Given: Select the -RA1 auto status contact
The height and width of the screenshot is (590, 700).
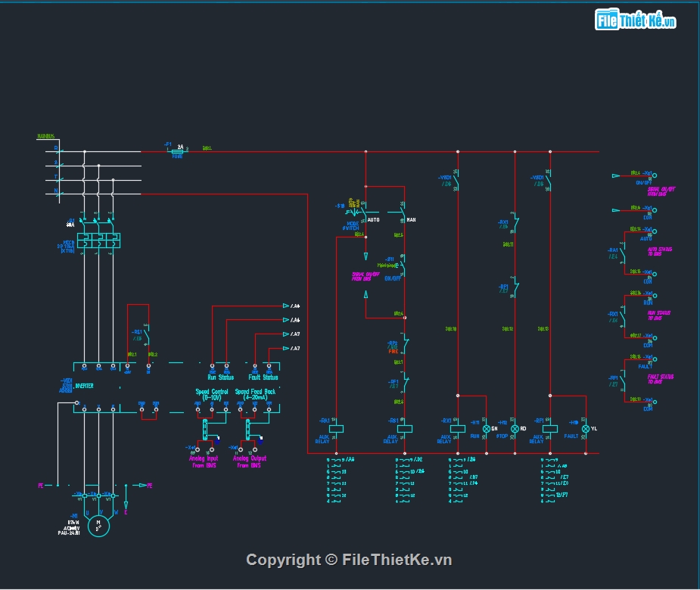Looking at the screenshot, I should tap(622, 254).
